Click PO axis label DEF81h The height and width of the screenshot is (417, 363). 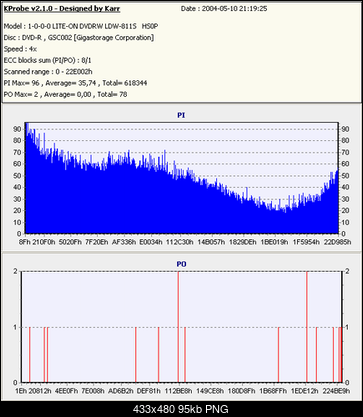149,391
